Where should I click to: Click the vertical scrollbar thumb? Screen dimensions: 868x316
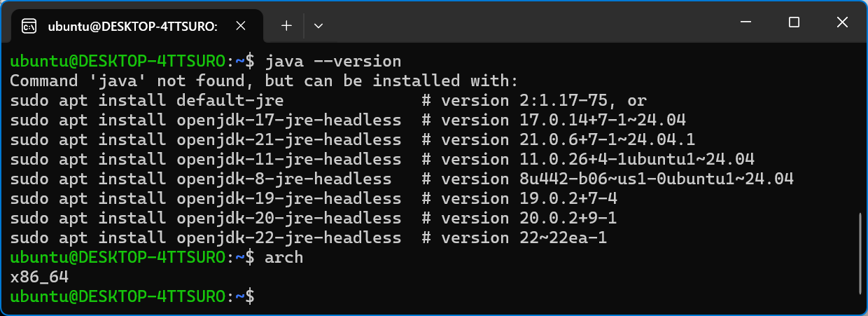coord(860,254)
